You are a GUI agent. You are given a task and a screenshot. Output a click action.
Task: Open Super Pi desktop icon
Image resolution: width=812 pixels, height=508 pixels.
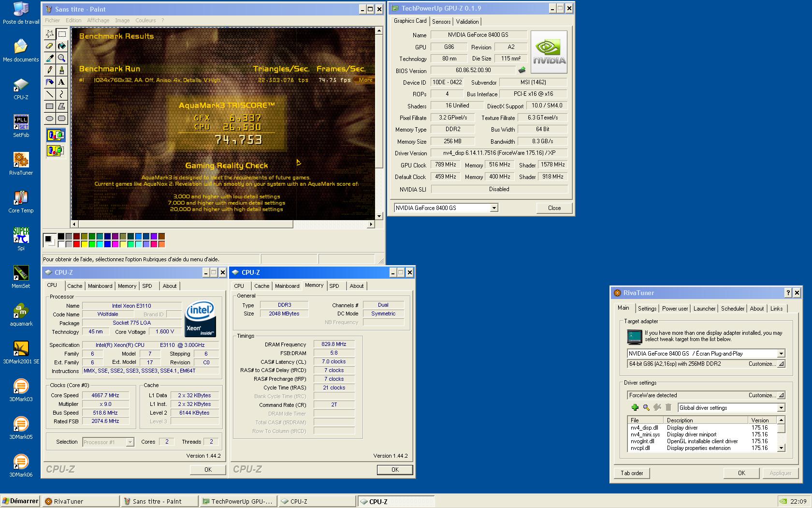click(21, 239)
